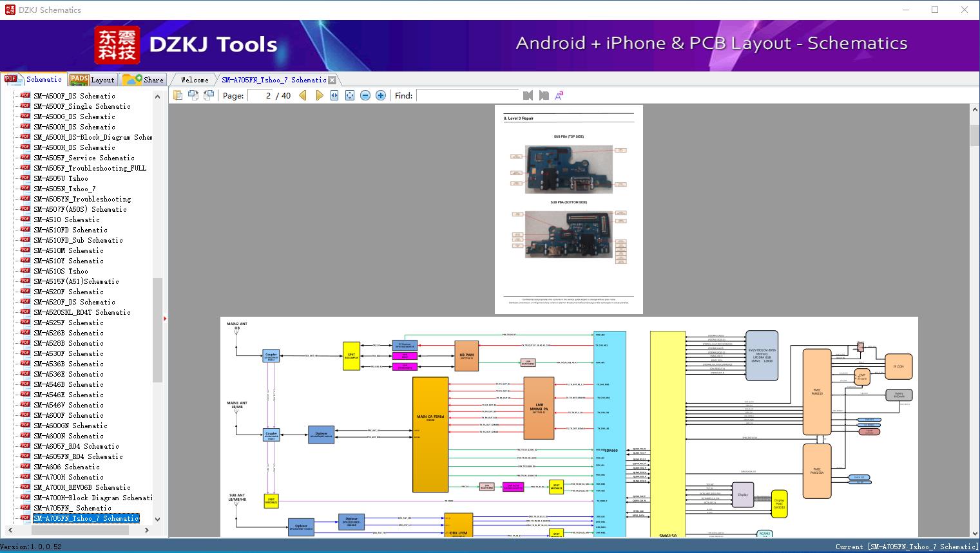Click the tree horizontal scroll-right arrow
Image resolution: width=980 pixels, height=553 pixels.
point(146,530)
